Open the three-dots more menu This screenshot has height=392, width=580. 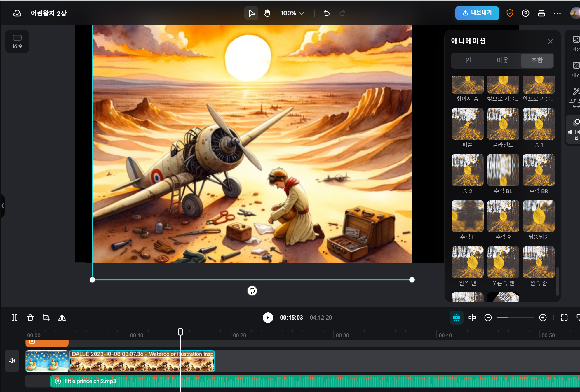pos(557,13)
